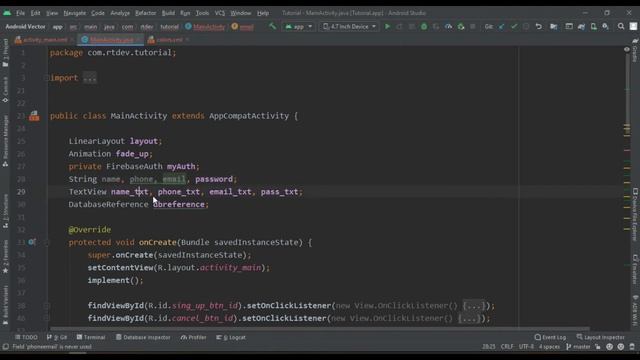Change the UTF-8 encoding in status bar
Screen dimensions: 640x360
(x=526, y=347)
